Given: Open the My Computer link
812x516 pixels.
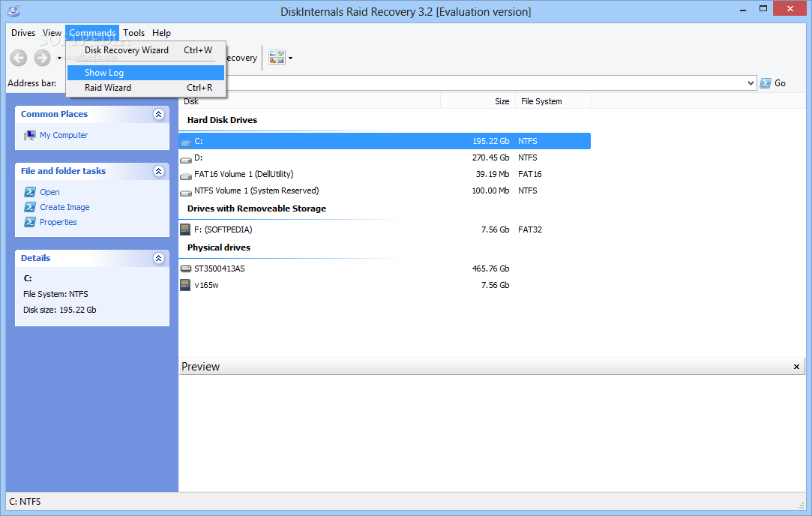Looking at the screenshot, I should tap(64, 135).
